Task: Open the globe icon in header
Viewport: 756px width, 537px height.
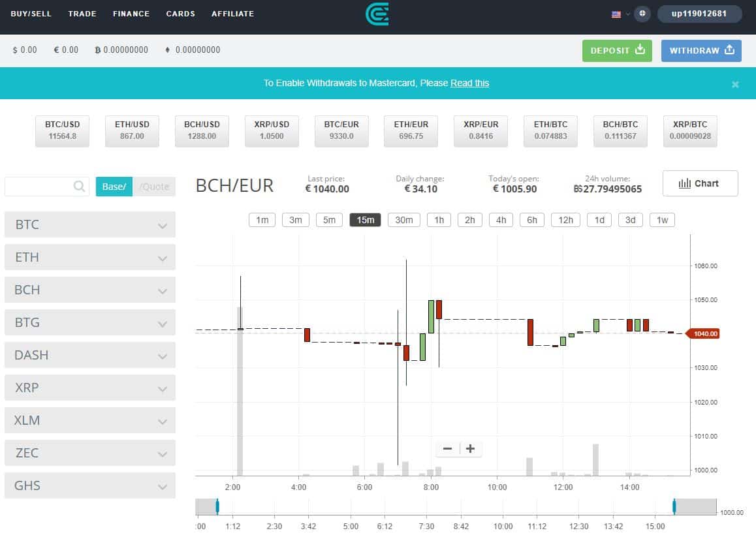Action: coord(642,14)
